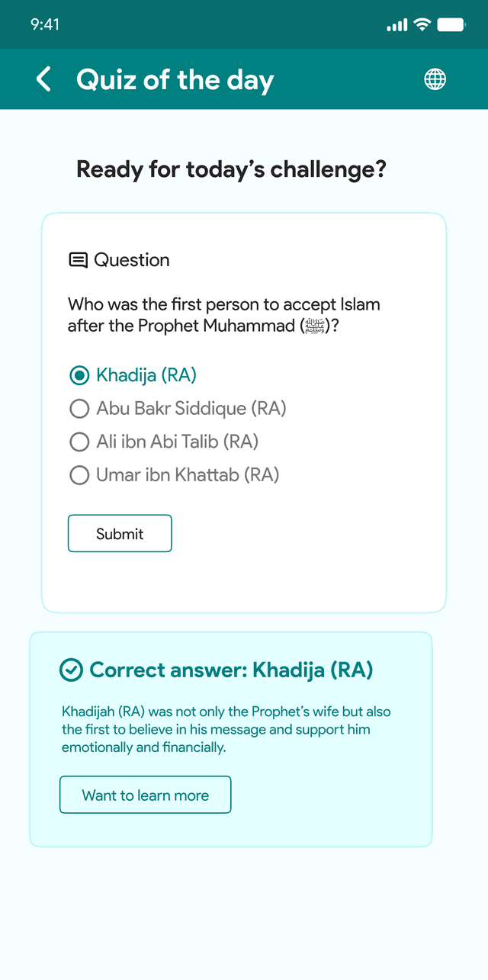The height and width of the screenshot is (980, 488).
Task: Tap the battery indicator icon
Action: click(451, 25)
